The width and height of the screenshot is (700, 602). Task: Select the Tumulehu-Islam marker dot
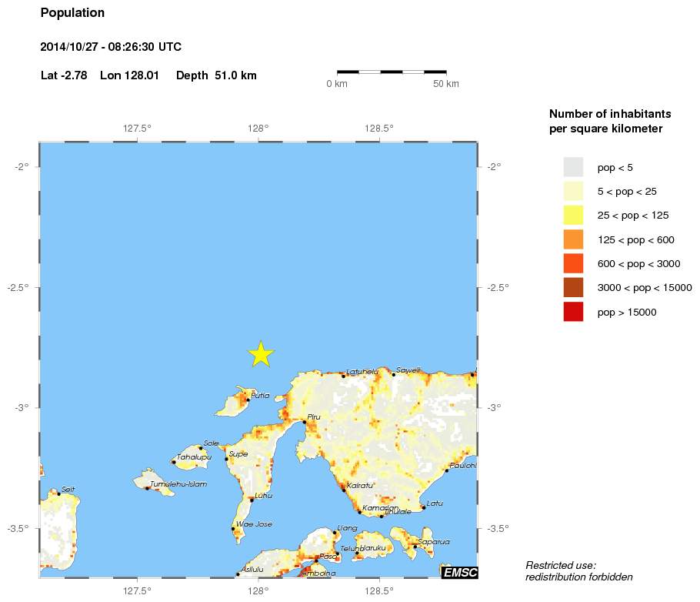[147, 488]
